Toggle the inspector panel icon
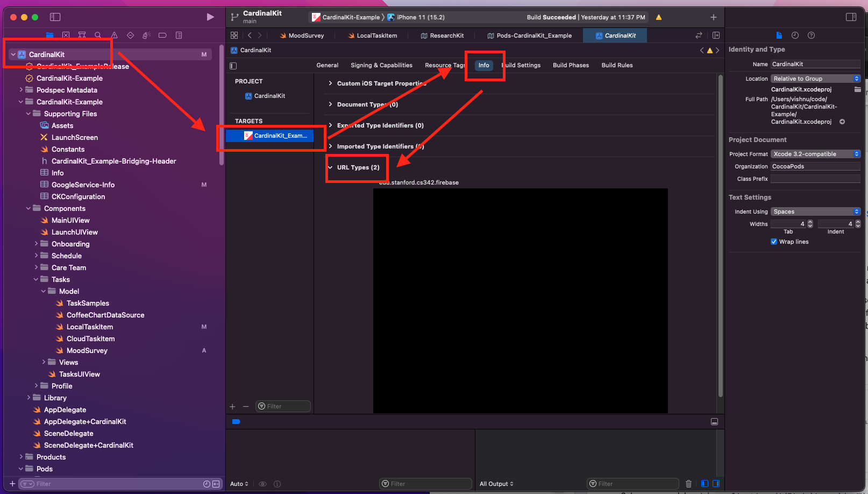 851,17
